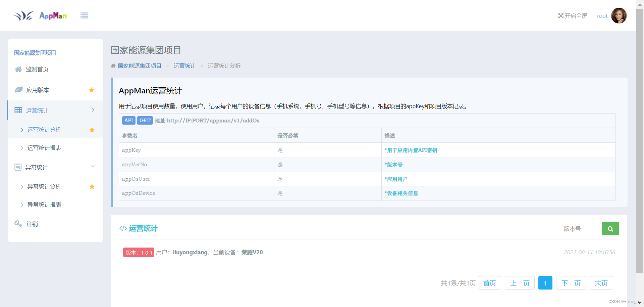Click the 运营统计分析 breadcrumb text

pyautogui.click(x=224, y=66)
